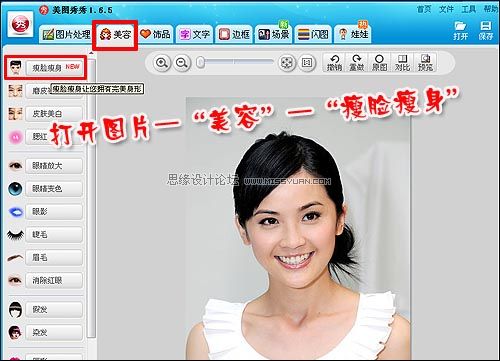Click the 原图 original image icon
This screenshot has height=361, width=500.
(379, 63)
